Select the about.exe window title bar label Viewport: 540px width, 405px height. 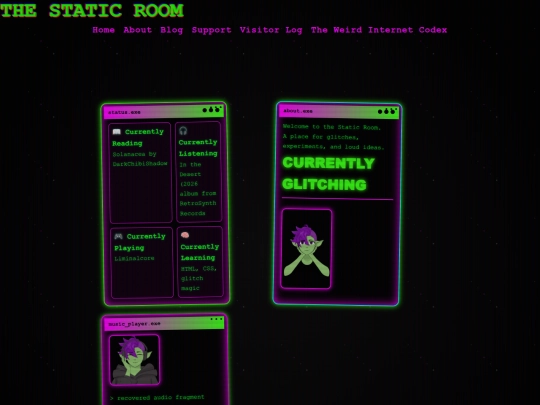point(298,111)
